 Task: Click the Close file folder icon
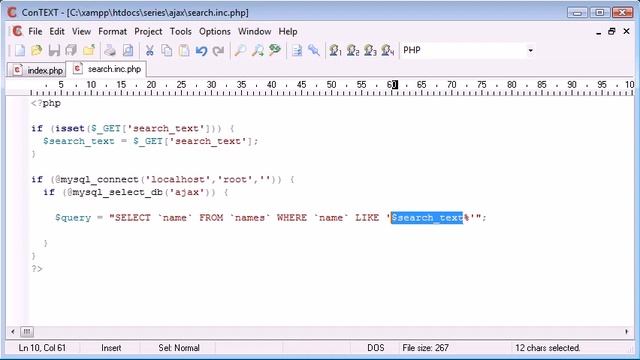pyautogui.click(x=89, y=51)
